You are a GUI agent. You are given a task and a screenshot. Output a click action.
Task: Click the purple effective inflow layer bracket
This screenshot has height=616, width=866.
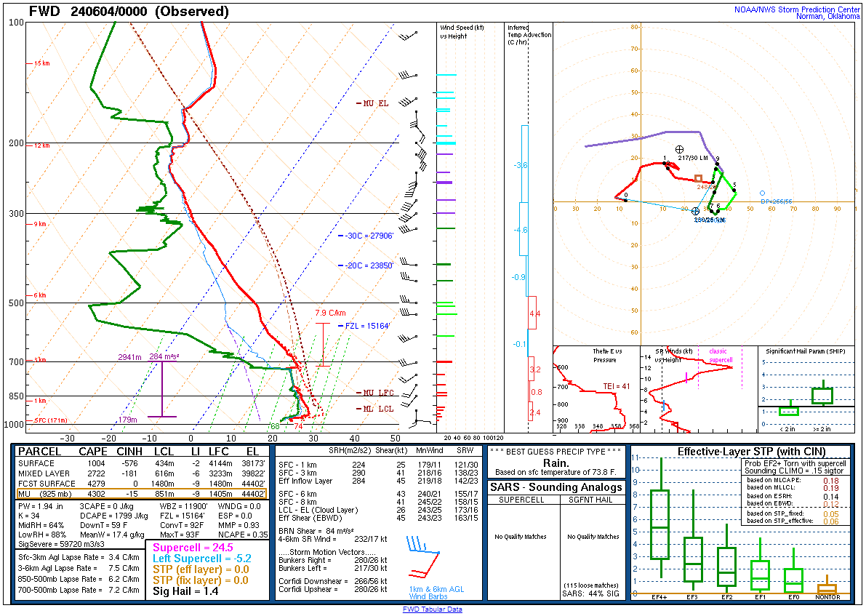tap(161, 389)
